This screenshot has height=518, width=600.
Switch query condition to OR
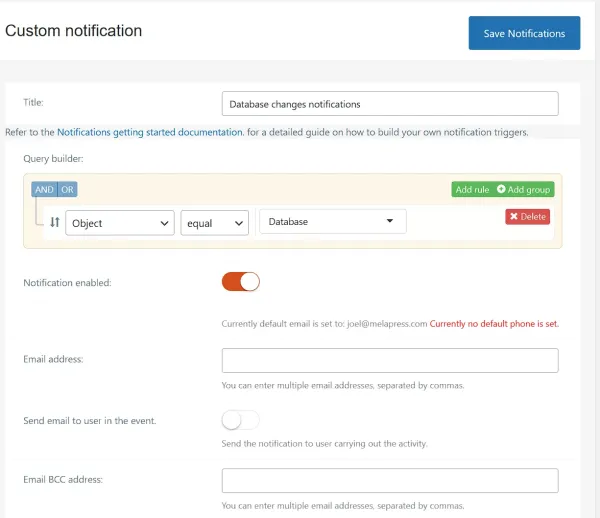click(x=67, y=190)
